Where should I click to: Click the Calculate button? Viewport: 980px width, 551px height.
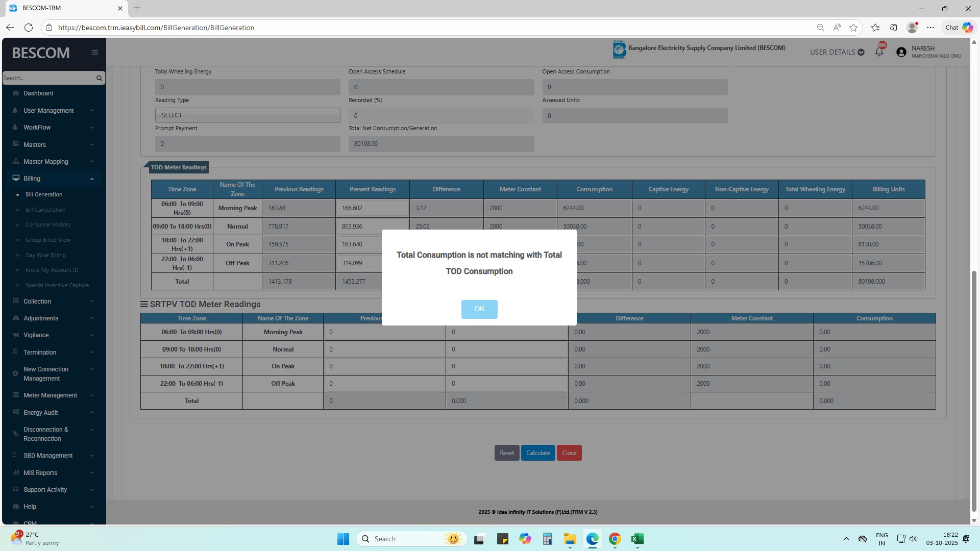click(x=538, y=453)
